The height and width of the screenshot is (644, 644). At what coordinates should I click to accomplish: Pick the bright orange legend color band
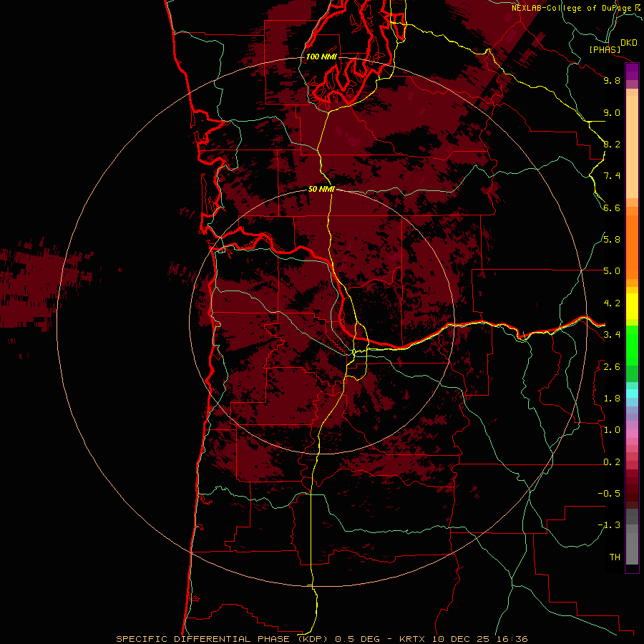click(632, 246)
